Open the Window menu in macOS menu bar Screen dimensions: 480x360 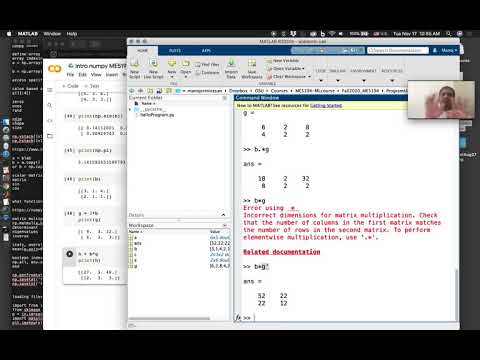tap(52, 34)
